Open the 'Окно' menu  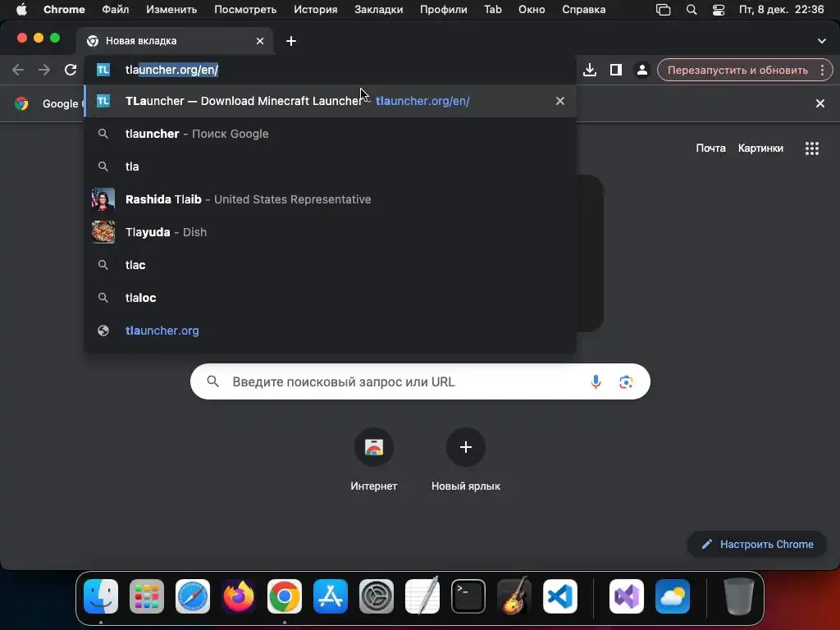point(532,9)
